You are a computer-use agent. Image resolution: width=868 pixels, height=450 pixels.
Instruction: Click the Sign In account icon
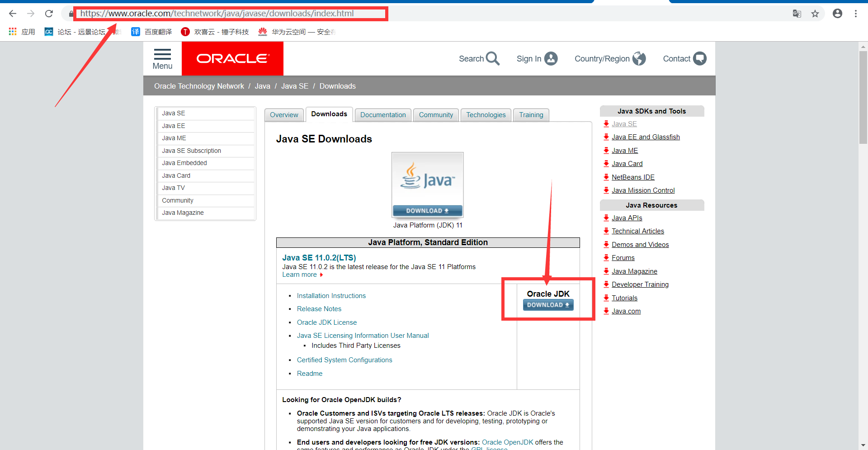[551, 58]
